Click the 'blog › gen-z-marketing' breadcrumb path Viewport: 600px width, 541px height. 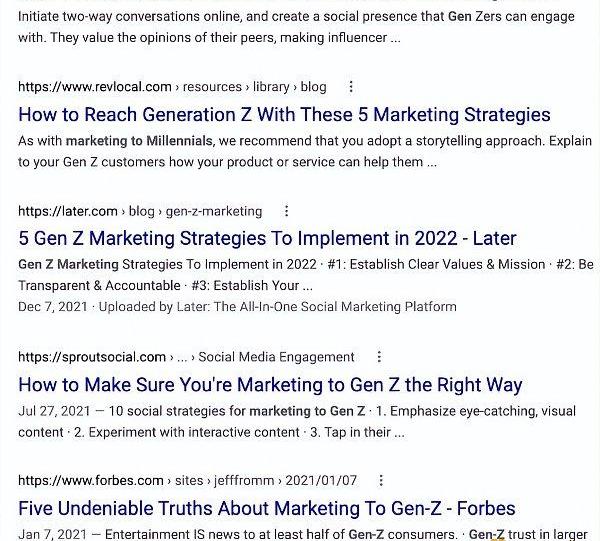(195, 211)
